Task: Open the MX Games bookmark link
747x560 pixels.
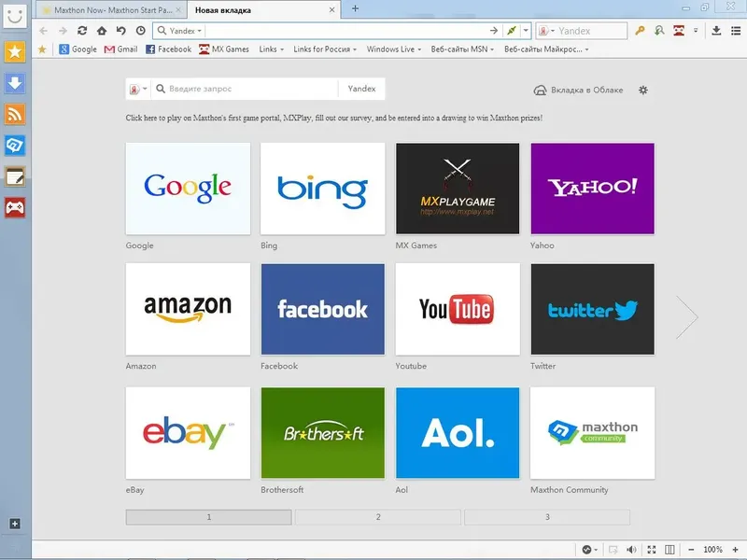Action: pos(224,49)
